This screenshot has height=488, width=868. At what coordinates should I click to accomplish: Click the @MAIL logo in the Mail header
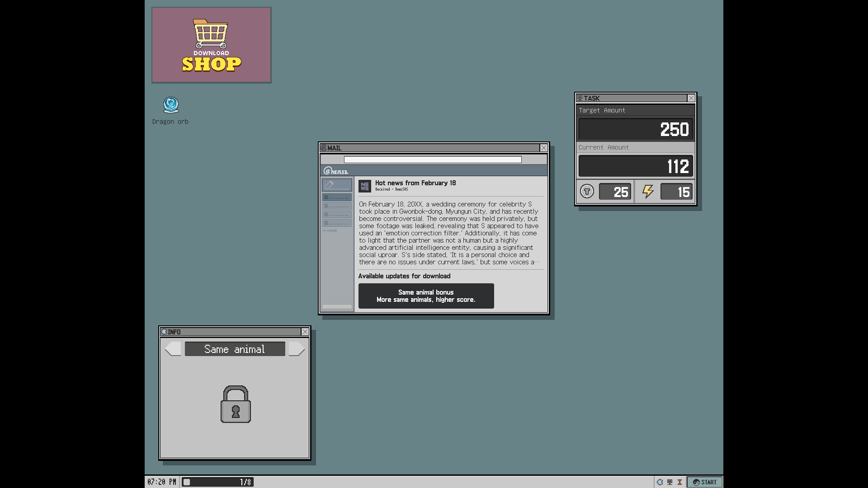336,171
